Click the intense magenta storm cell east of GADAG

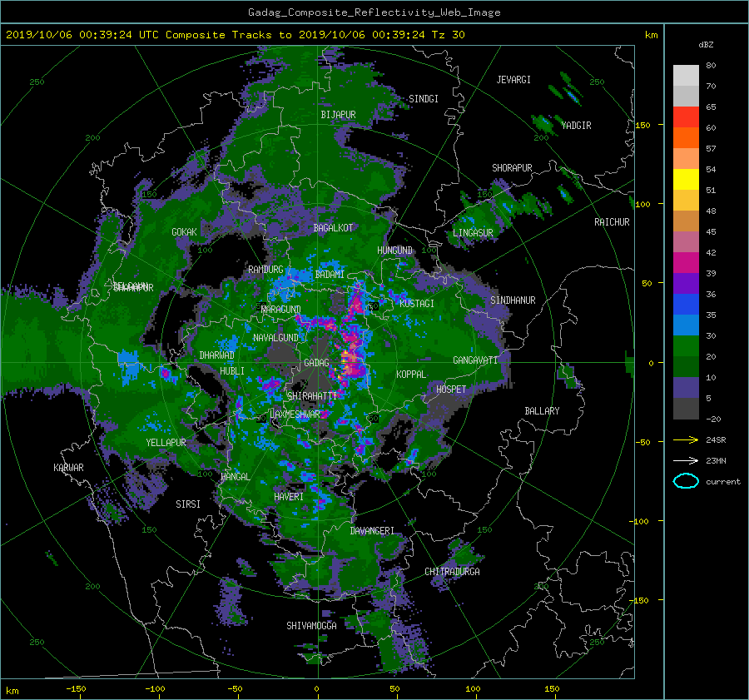click(x=350, y=363)
